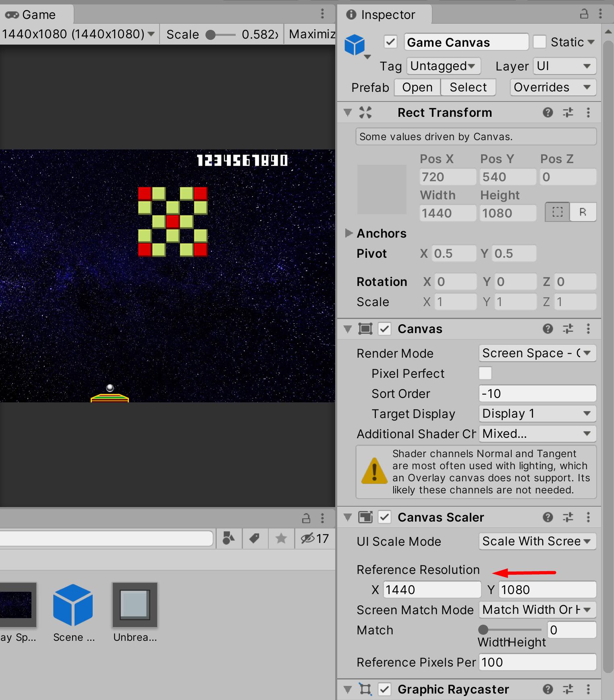The height and width of the screenshot is (700, 614).
Task: Click the Project search field
Action: tap(106, 538)
